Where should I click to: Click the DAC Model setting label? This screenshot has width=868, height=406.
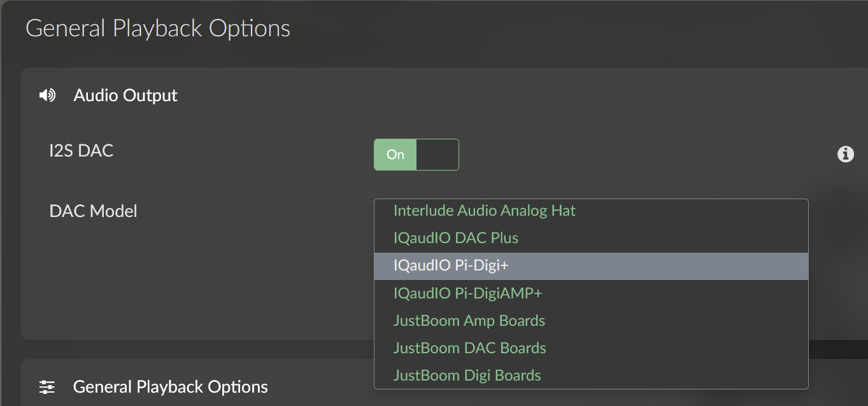(93, 211)
